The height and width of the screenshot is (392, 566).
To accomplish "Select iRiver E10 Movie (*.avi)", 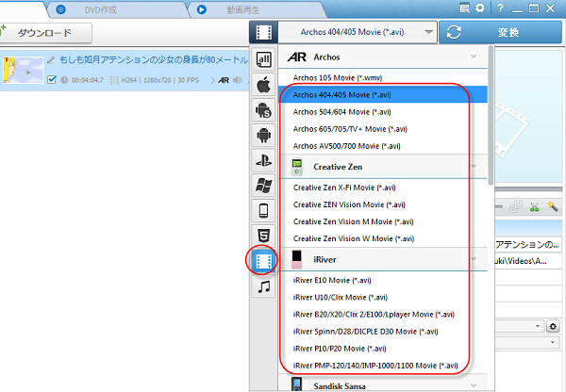I will pos(383,280).
